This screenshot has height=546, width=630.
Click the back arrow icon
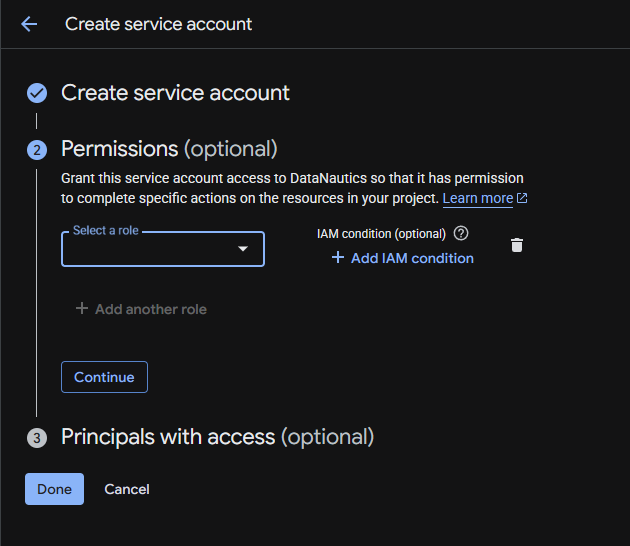coord(29,24)
